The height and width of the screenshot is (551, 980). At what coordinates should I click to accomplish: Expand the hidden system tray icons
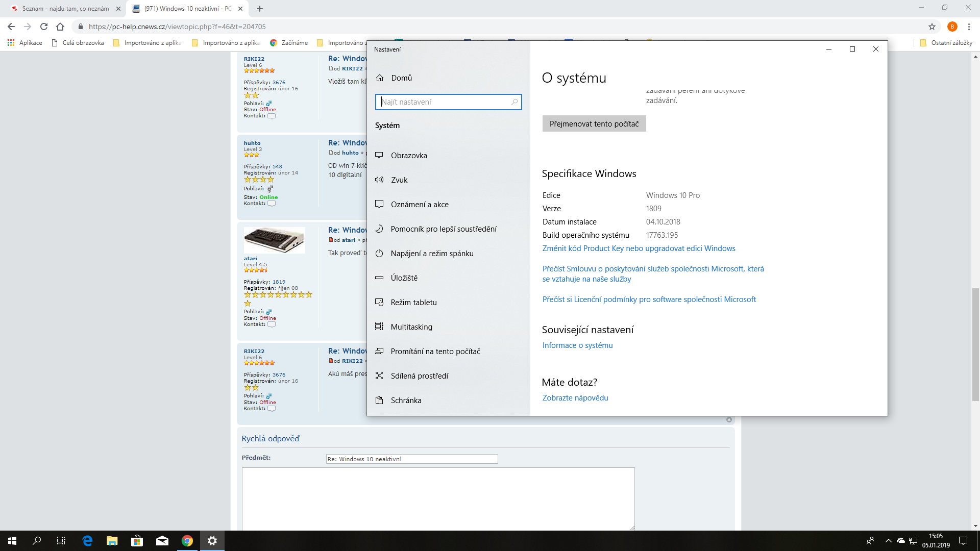[x=888, y=541]
